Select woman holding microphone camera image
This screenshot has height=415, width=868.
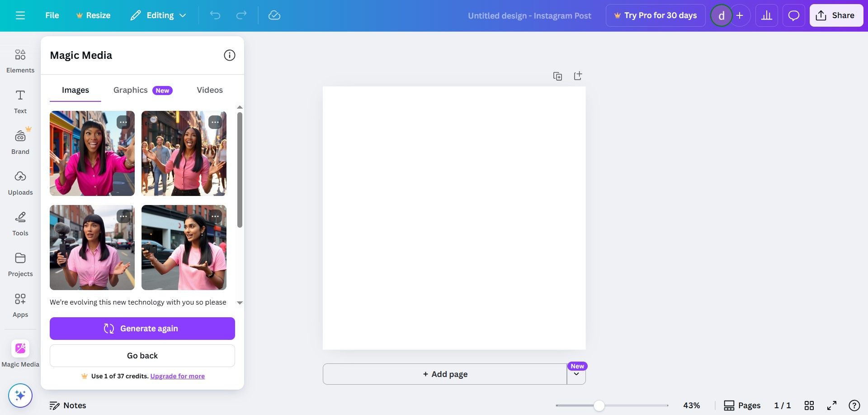92,248
